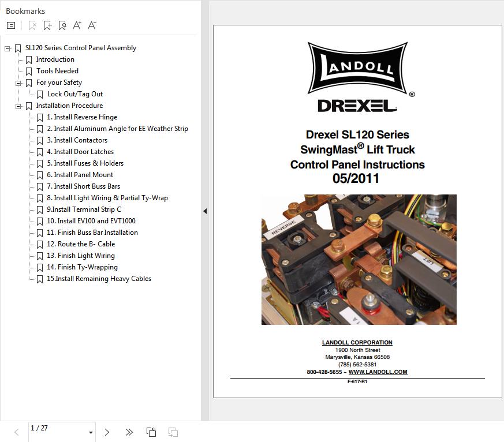The height and width of the screenshot is (442, 504).
Task: Open 4. Install Door Latches bookmark
Action: click(x=80, y=152)
